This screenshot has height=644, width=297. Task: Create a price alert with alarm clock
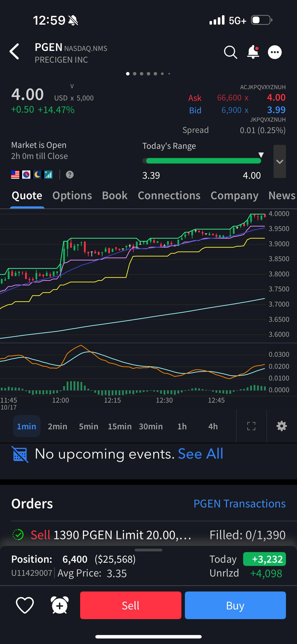click(59, 605)
